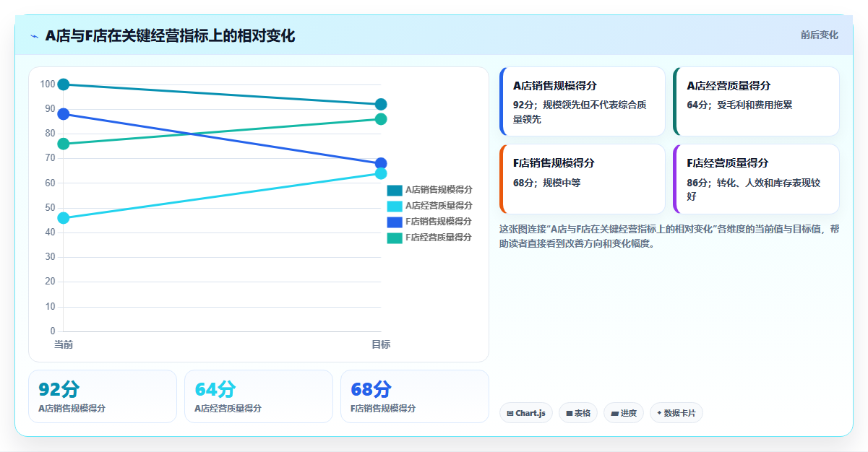
Task: Click A店经营质量 data point at 目标 (64)
Action: click(x=381, y=173)
